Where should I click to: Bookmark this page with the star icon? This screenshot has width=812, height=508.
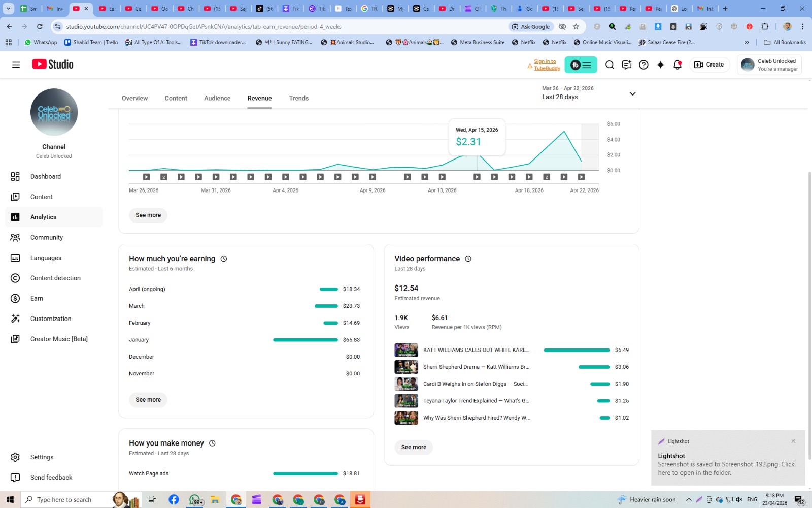click(576, 26)
